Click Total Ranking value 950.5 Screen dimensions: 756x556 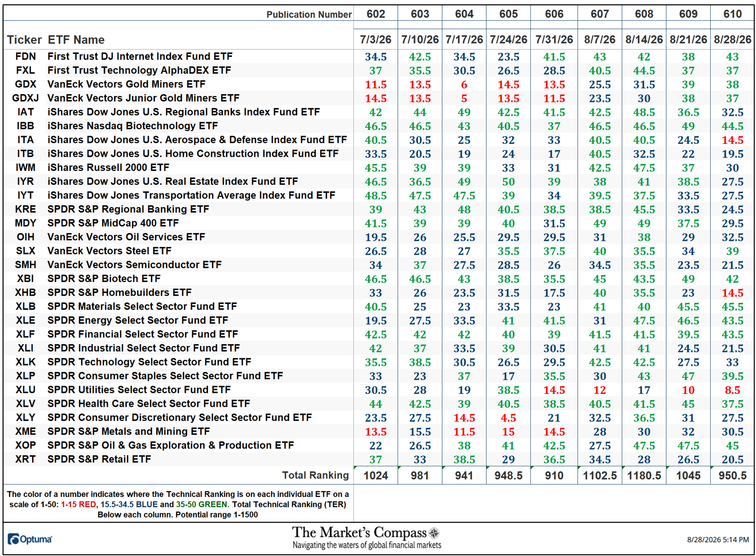[732, 476]
